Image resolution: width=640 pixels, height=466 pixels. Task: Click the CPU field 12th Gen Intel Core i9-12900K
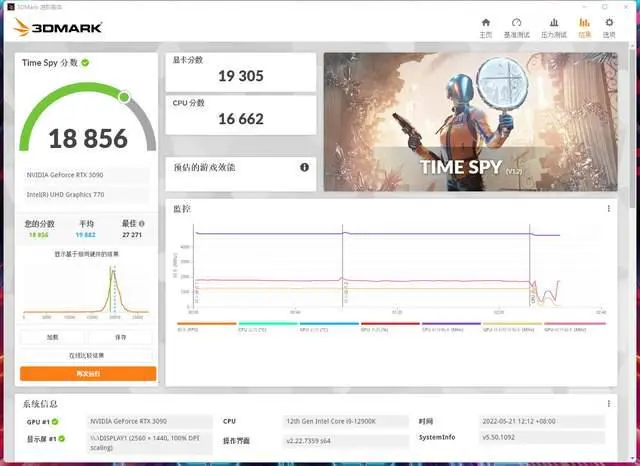345,421
